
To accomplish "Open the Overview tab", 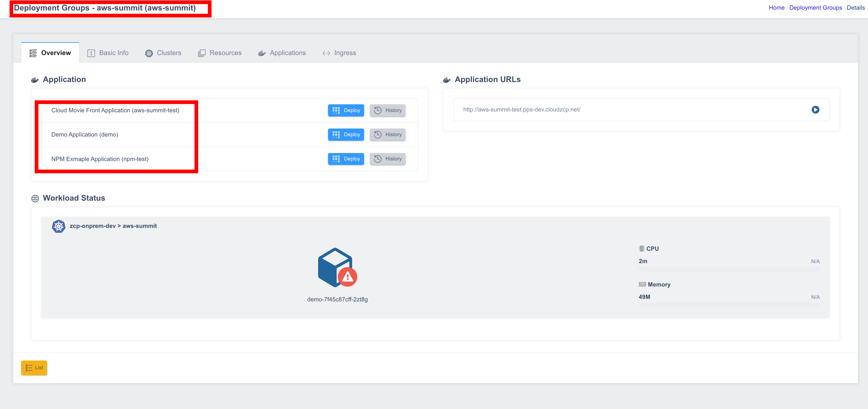I will point(50,53).
